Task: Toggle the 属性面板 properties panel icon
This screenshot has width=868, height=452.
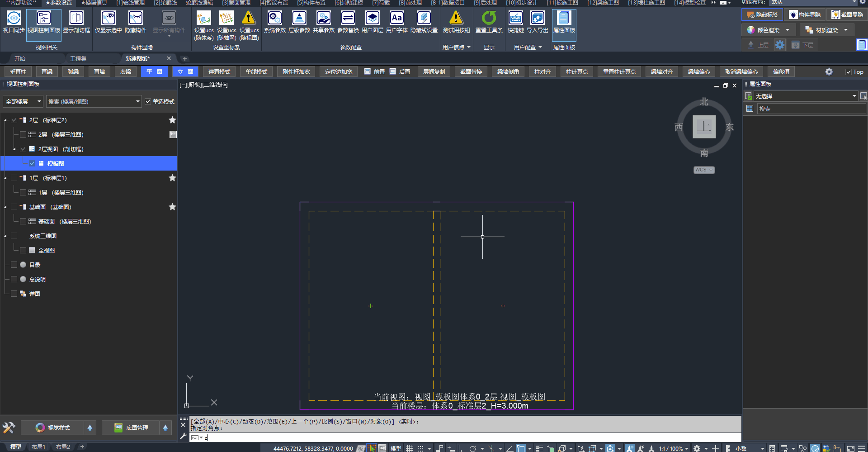Action: point(564,18)
